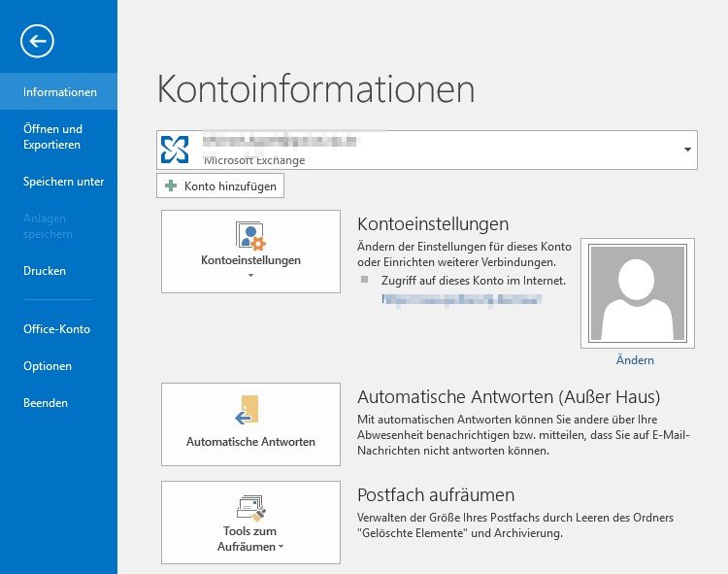Click the green plus icon for adding account
Screen dimensions: 728x574
[172, 186]
